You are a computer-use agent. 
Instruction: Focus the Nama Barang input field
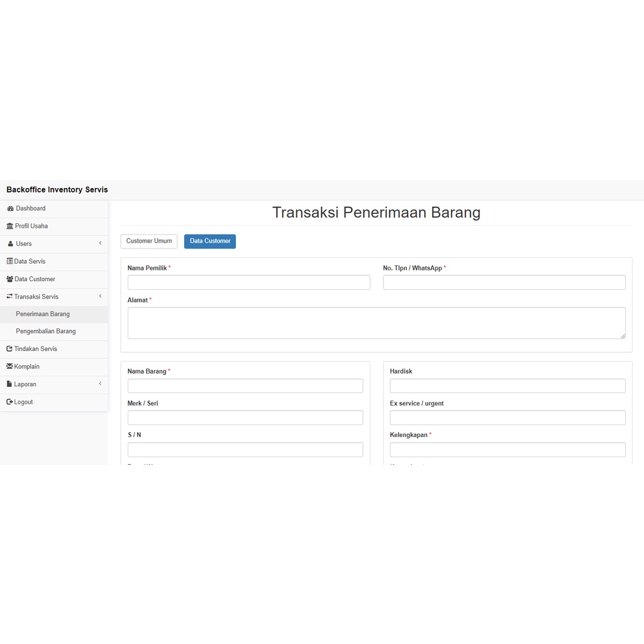[245, 386]
